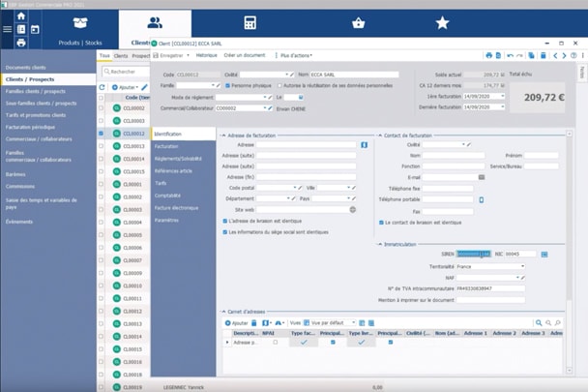
Task: Click the Enregistrer button
Action: pos(167,55)
